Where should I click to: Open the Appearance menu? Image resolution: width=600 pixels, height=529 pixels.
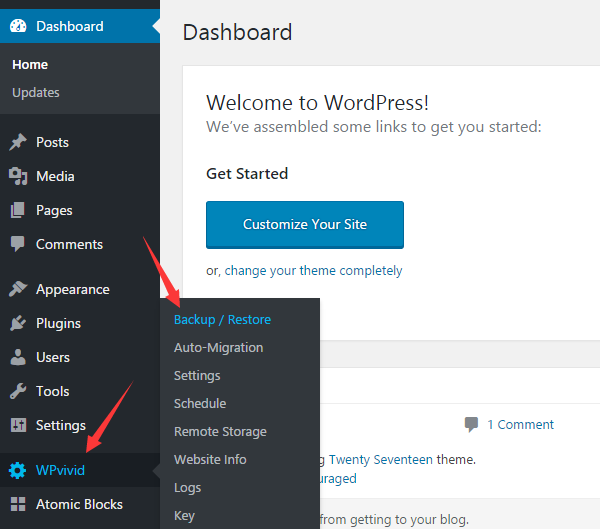(80, 289)
